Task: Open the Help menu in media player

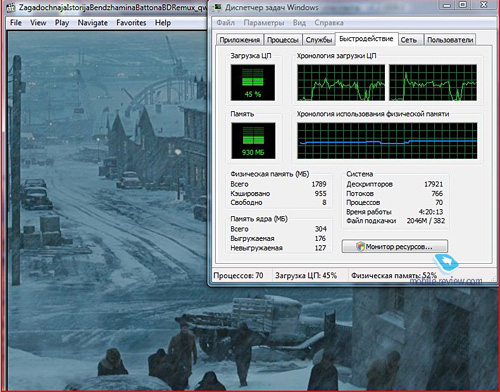Action: coord(163,23)
